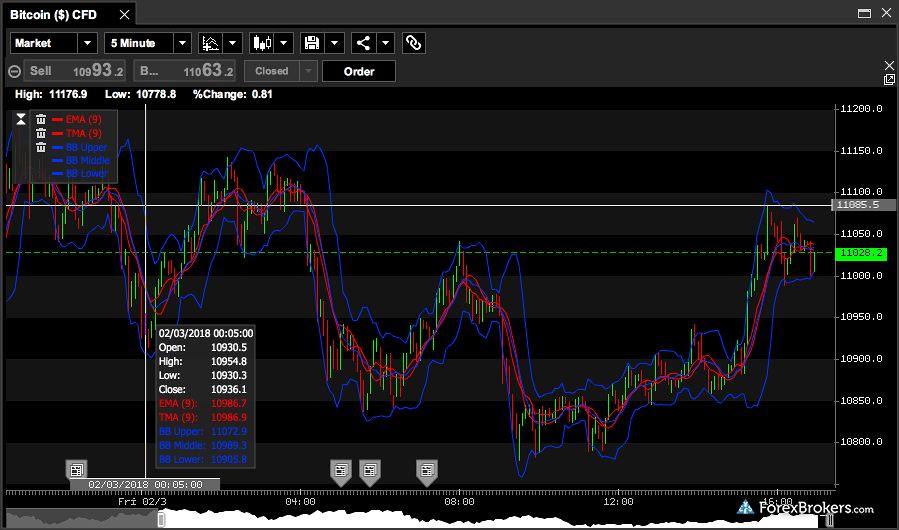The width and height of the screenshot is (899, 530).
Task: Click the Open: 10930.5 tooltip row
Action: (x=203, y=348)
